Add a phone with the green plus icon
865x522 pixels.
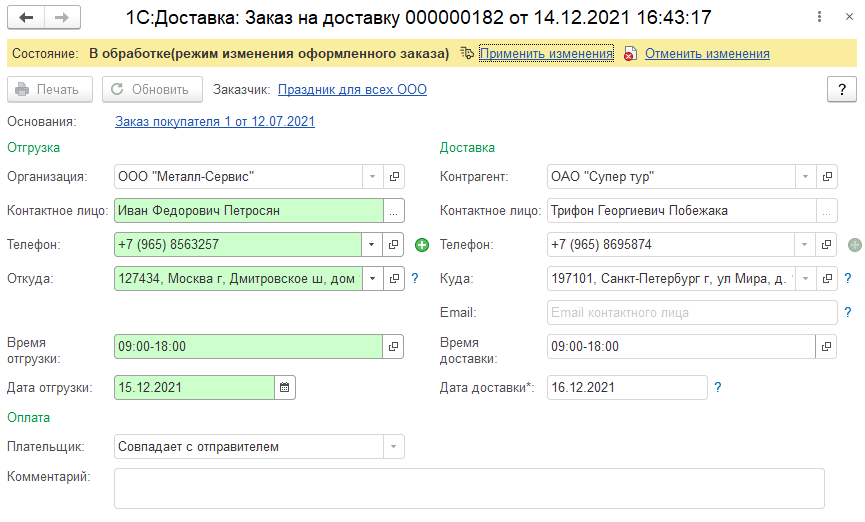pos(422,245)
